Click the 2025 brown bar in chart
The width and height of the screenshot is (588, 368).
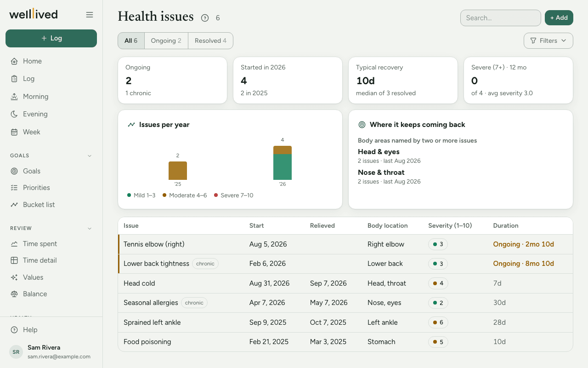(178, 171)
